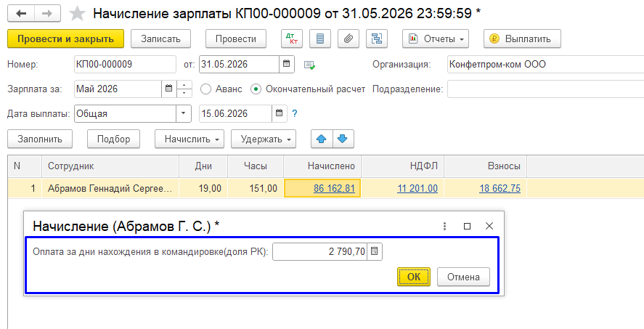Click the Часы cell showing 151,00

tap(256, 189)
